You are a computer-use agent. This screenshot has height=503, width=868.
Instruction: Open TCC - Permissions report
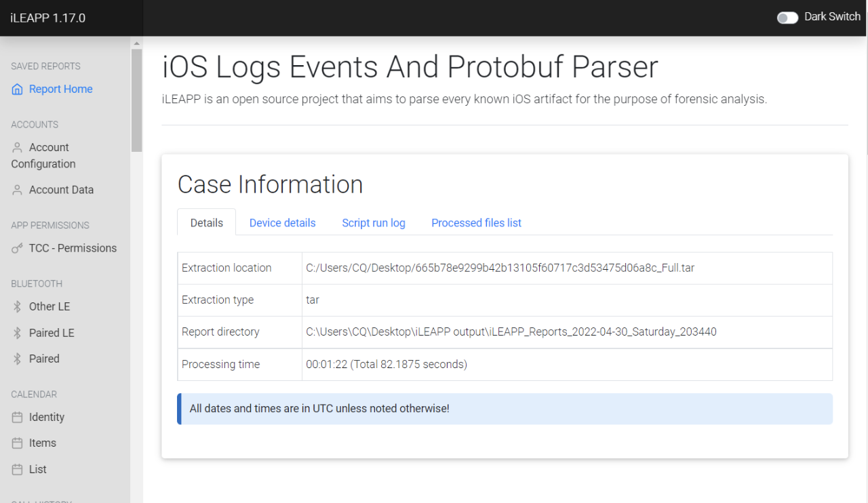(x=73, y=249)
